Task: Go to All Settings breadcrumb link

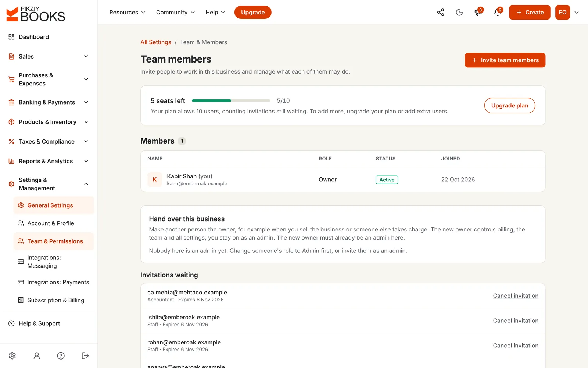Action: pos(156,42)
